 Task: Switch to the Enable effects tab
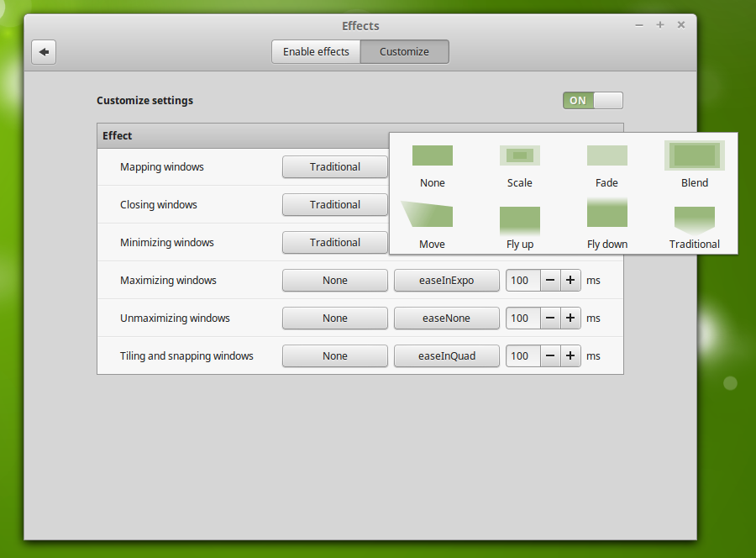pos(316,52)
